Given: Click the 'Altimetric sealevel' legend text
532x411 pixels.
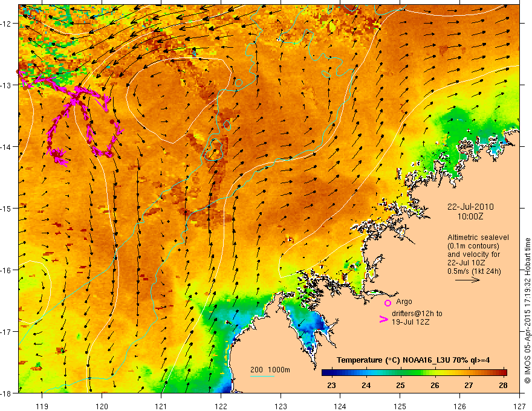Looking at the screenshot, I should 478,238.
